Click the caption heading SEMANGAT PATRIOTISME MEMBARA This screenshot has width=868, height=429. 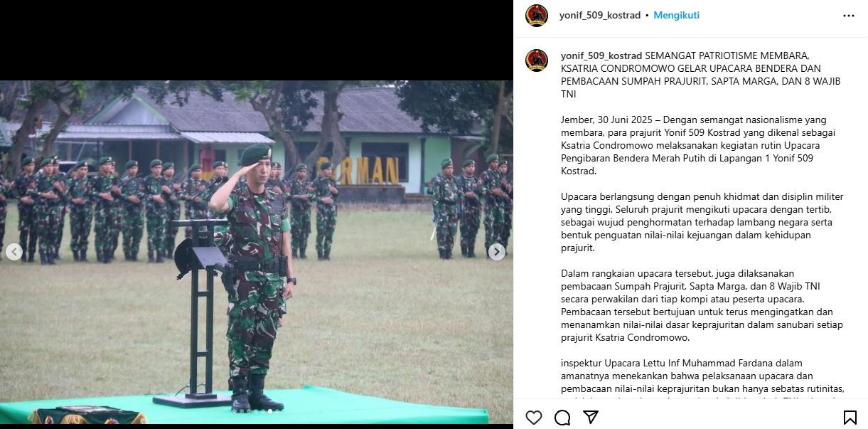[x=727, y=55]
